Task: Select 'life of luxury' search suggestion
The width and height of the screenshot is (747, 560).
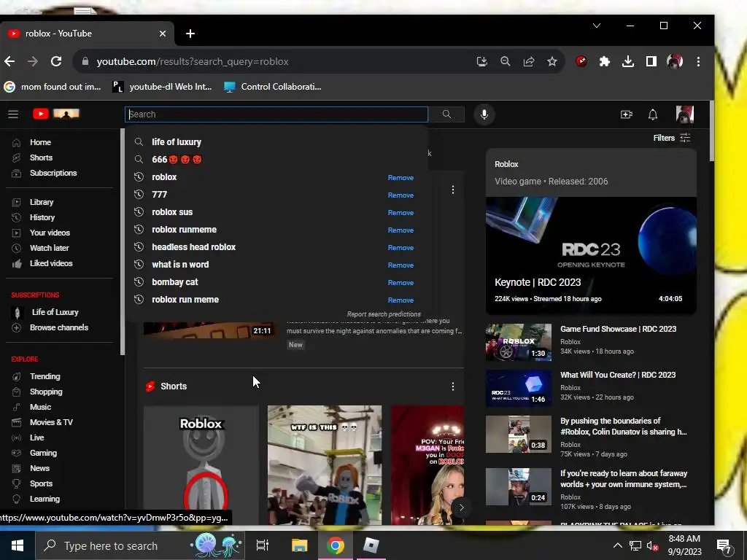Action: pyautogui.click(x=177, y=142)
